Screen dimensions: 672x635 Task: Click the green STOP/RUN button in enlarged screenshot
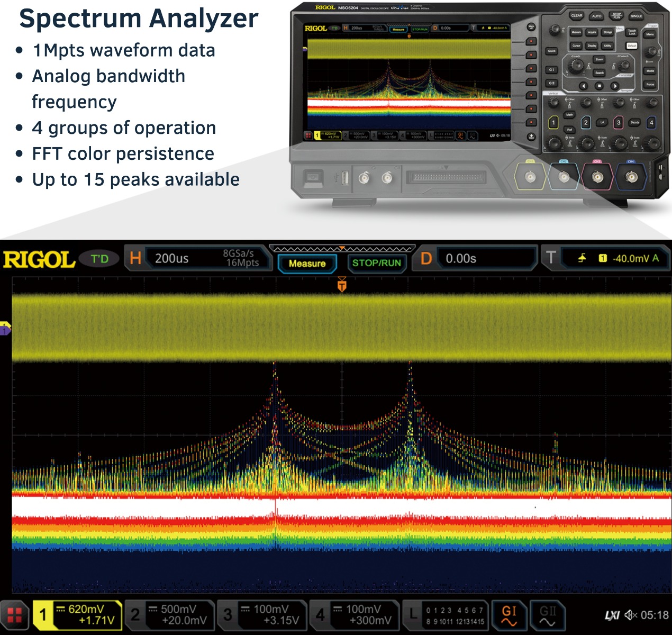(377, 263)
